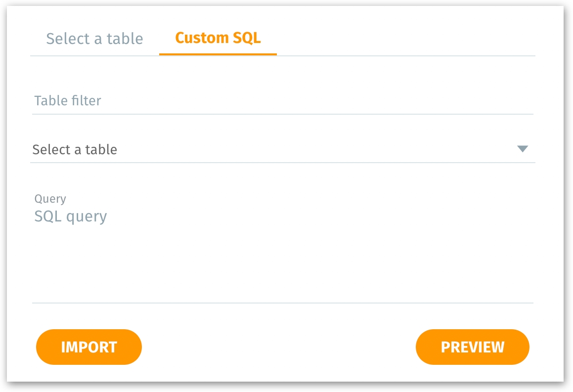Click the 'SQL query' placeholder text
Image resolution: width=573 pixels, height=392 pixels.
point(70,217)
